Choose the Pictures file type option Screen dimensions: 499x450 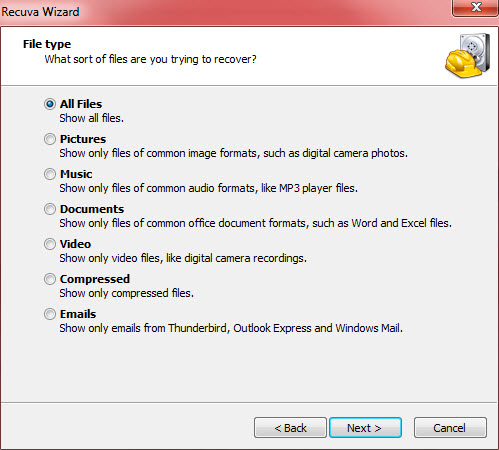[x=50, y=139]
